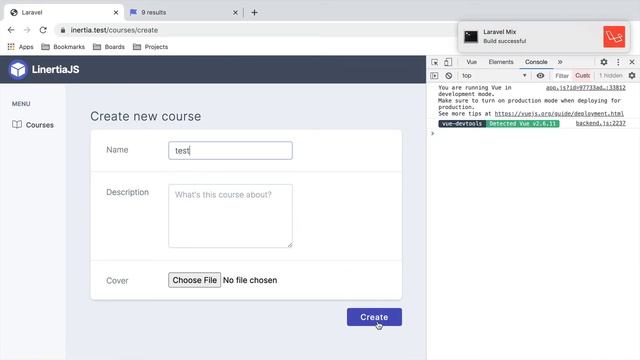Click the LinertiaJS cube logo
The image size is (640, 360).
(18, 69)
